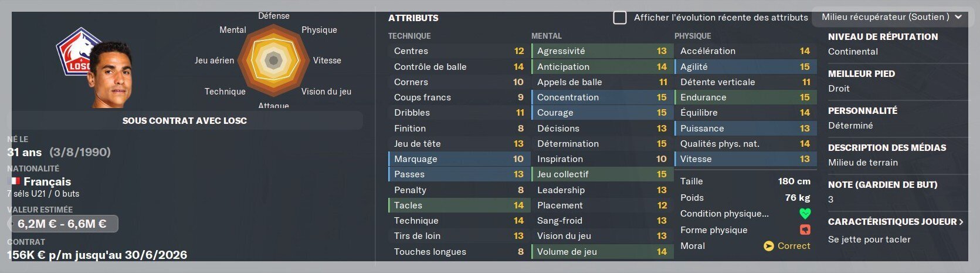Click the green heart condition physique icon
The image size is (980, 273).
[805, 214]
